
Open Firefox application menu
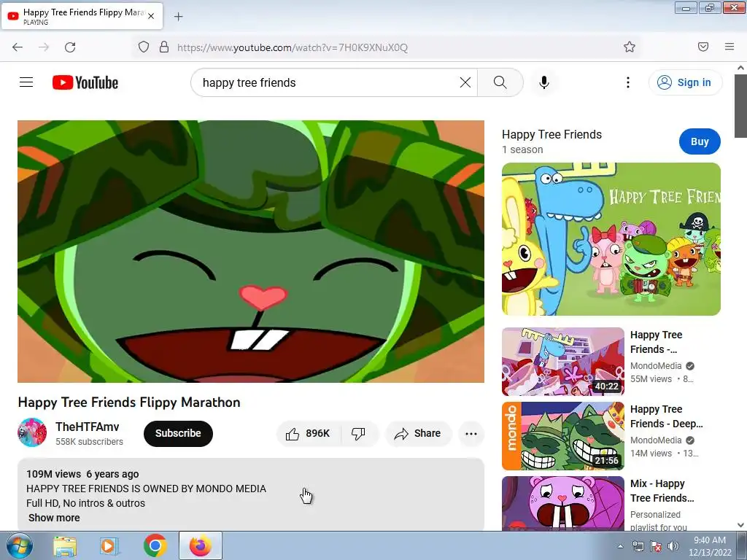[729, 47]
